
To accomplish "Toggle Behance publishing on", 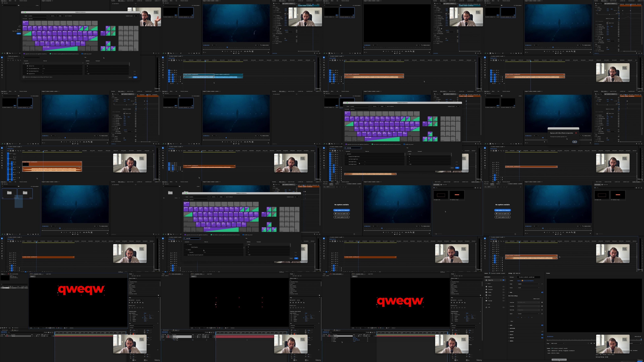I will pyautogui.click(x=504, y=287).
